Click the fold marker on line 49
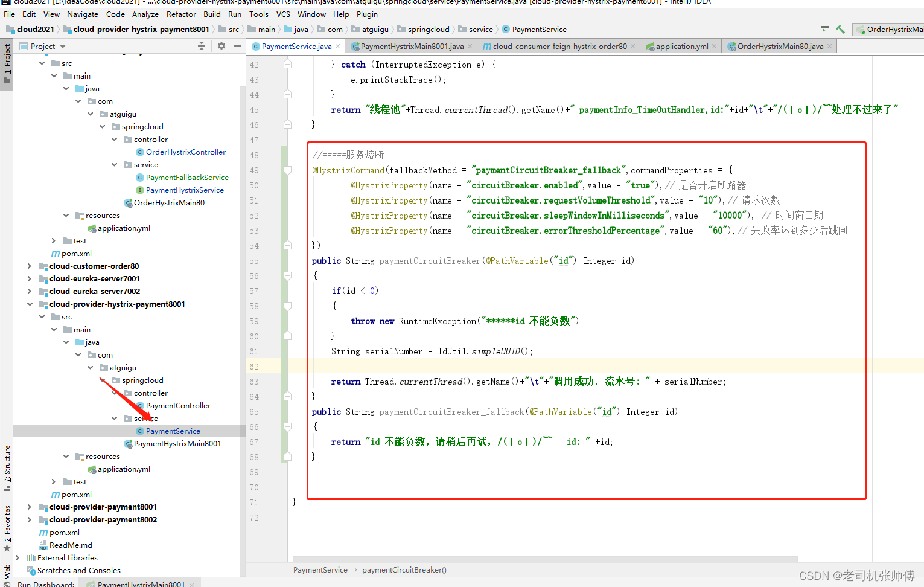 point(287,170)
